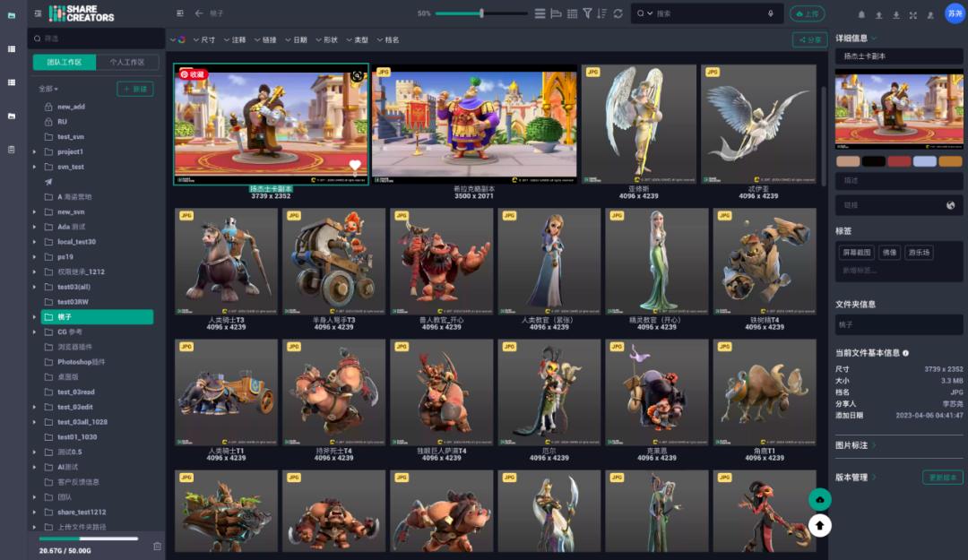
Task: Select the 3500 x 2071 king thumbnail
Action: (474, 124)
